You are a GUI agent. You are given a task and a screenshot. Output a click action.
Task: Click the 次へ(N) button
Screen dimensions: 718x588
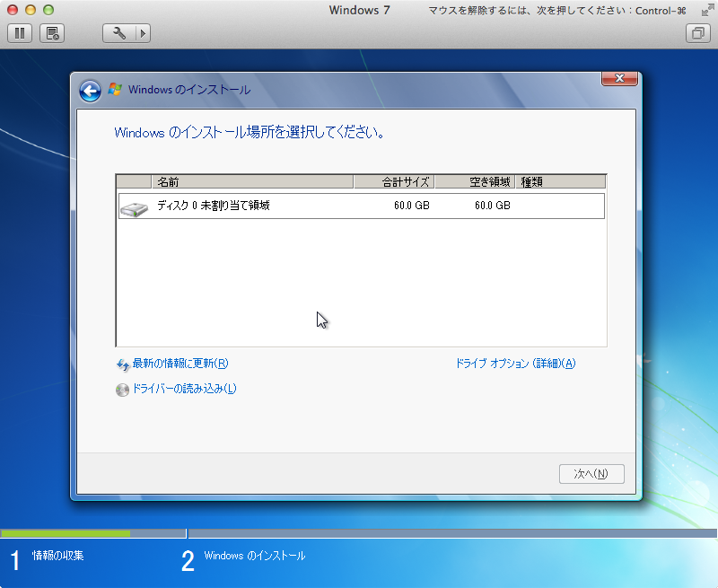[591, 474]
